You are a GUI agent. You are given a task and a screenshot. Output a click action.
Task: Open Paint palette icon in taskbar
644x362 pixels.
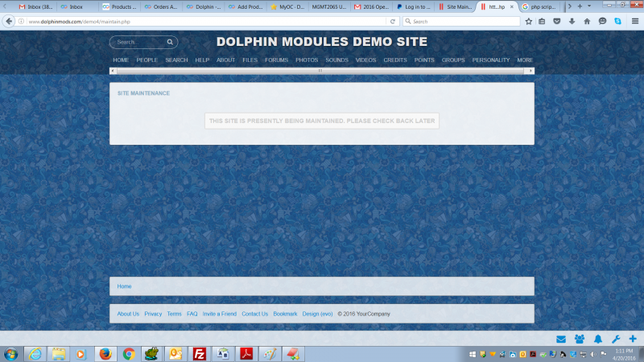(270, 354)
